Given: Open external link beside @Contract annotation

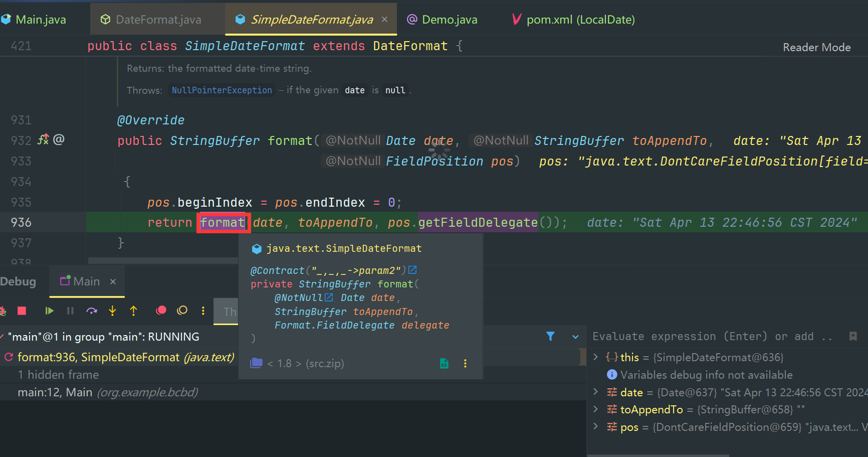Looking at the screenshot, I should (x=412, y=270).
